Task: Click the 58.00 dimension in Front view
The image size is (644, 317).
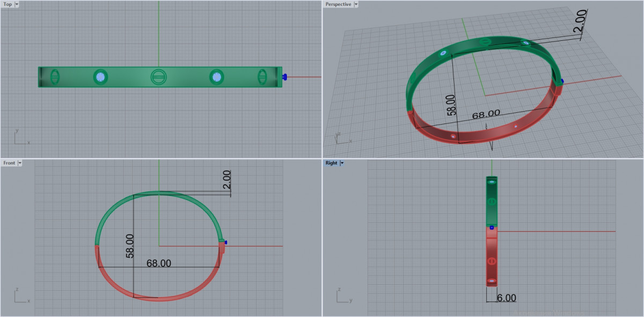Action: point(130,245)
